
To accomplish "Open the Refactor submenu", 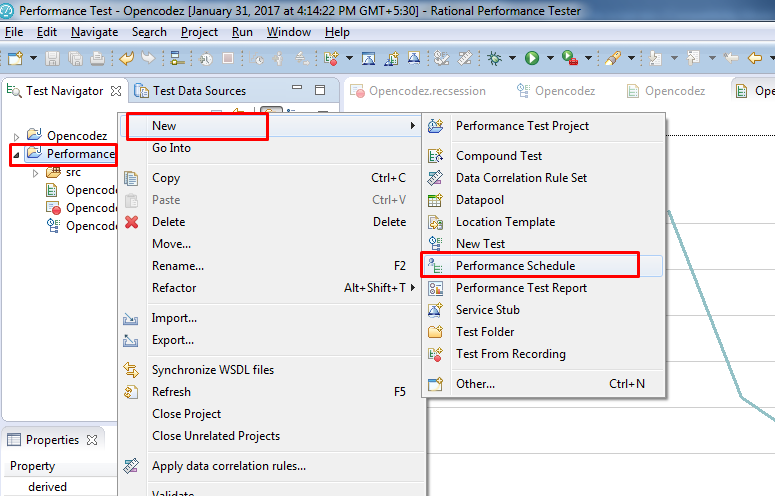I will point(270,288).
